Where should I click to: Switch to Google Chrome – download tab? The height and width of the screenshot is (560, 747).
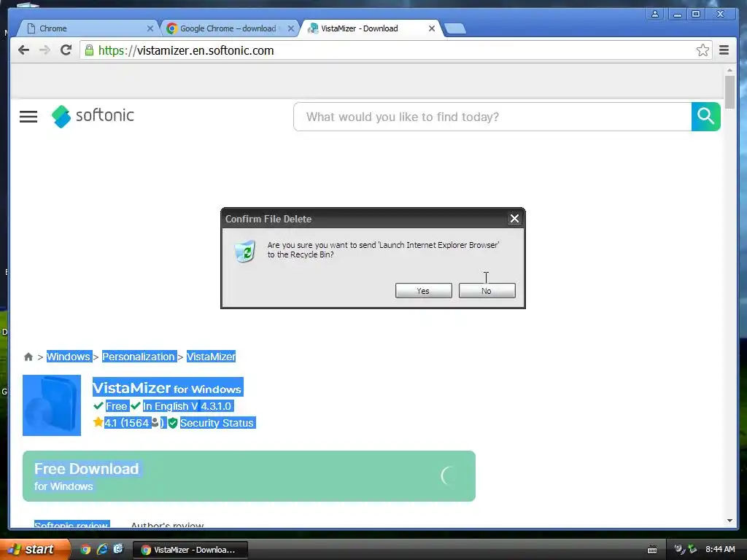pyautogui.click(x=228, y=28)
